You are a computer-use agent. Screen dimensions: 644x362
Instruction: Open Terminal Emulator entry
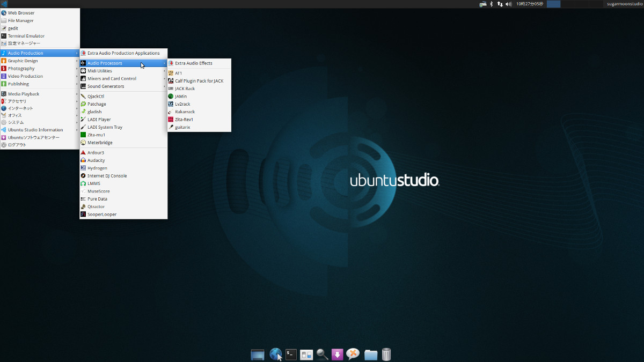[x=40, y=36]
